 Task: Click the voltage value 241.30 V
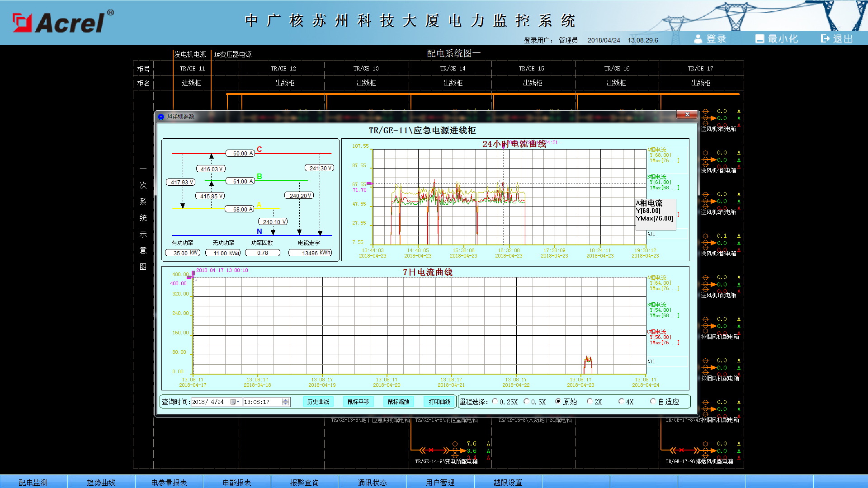320,168
